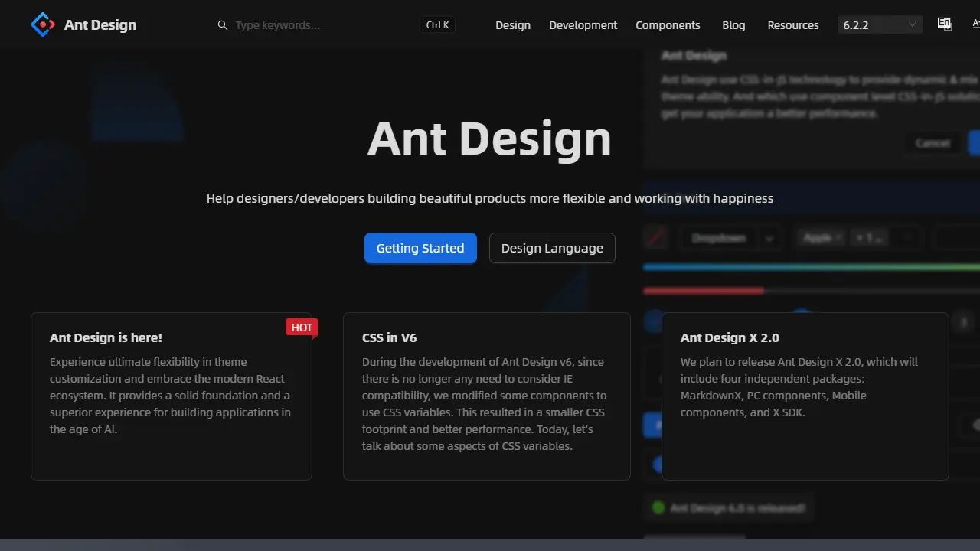Open the 6.2.2 version dropdown
This screenshot has height=551, width=980.
pyautogui.click(x=880, y=24)
